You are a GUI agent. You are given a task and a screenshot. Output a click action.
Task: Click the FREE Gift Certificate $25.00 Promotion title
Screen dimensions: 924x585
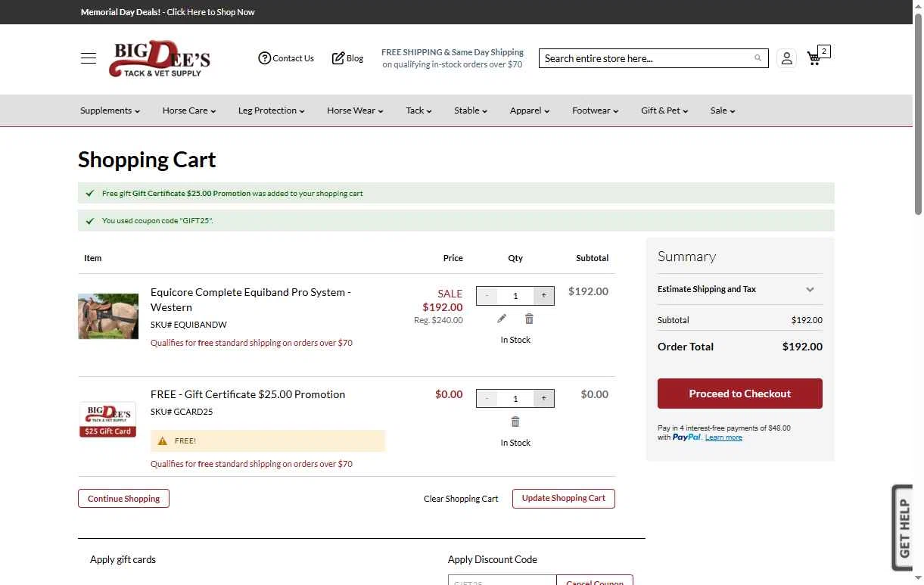(x=247, y=394)
